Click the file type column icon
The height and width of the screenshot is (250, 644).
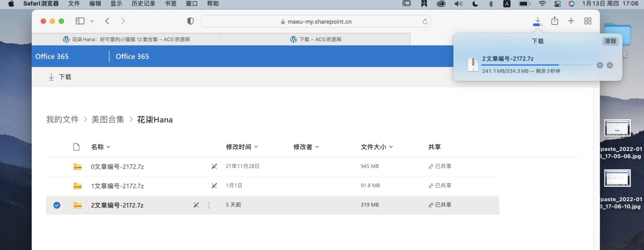[x=77, y=147]
